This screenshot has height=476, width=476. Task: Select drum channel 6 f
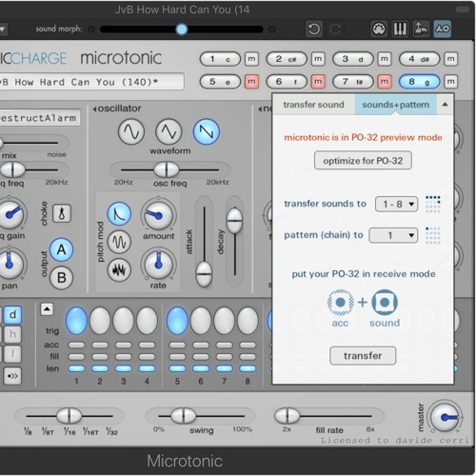pos(287,82)
